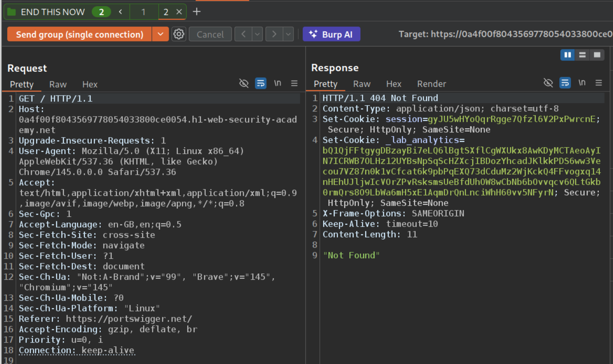Go to previous tab group arrow

(121, 12)
